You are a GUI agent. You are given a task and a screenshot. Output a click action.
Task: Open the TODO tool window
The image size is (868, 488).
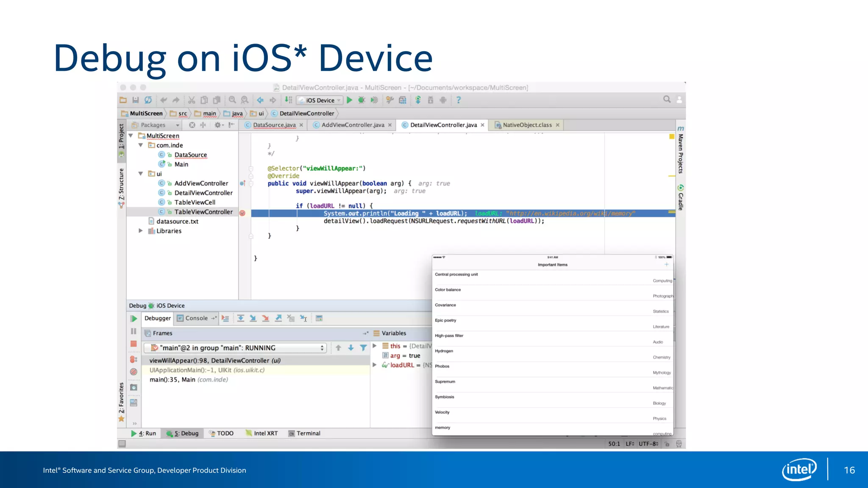tap(221, 433)
